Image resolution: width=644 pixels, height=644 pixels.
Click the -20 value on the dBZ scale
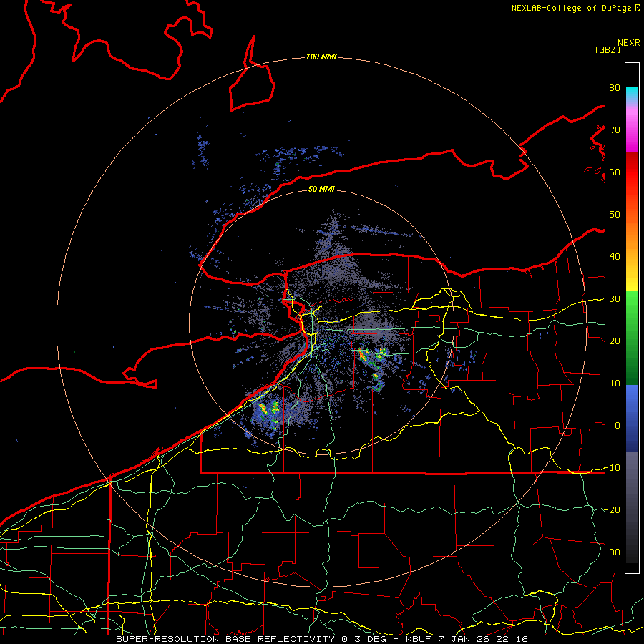click(x=612, y=510)
